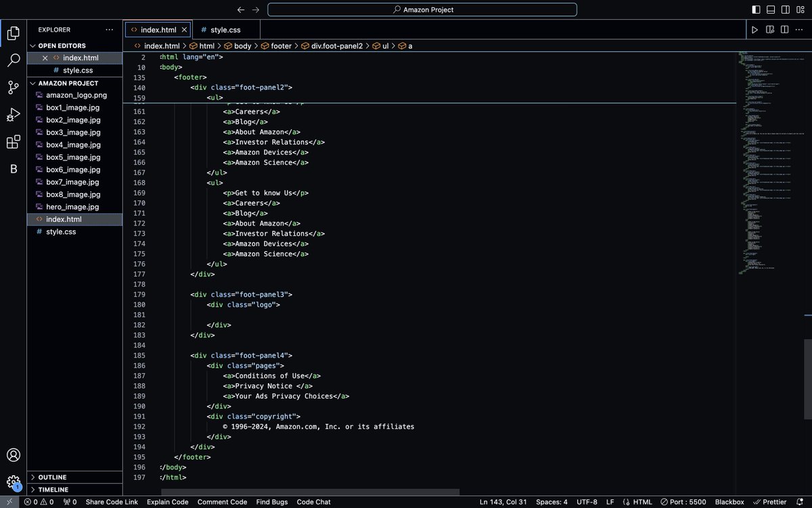812x508 pixels.
Task: Open box4_image.jpg in the explorer
Action: click(73, 145)
